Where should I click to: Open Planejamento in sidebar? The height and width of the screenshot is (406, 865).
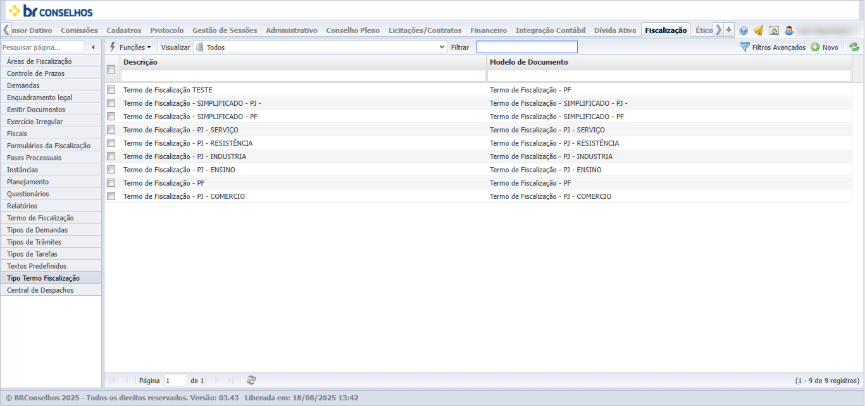pos(51,181)
